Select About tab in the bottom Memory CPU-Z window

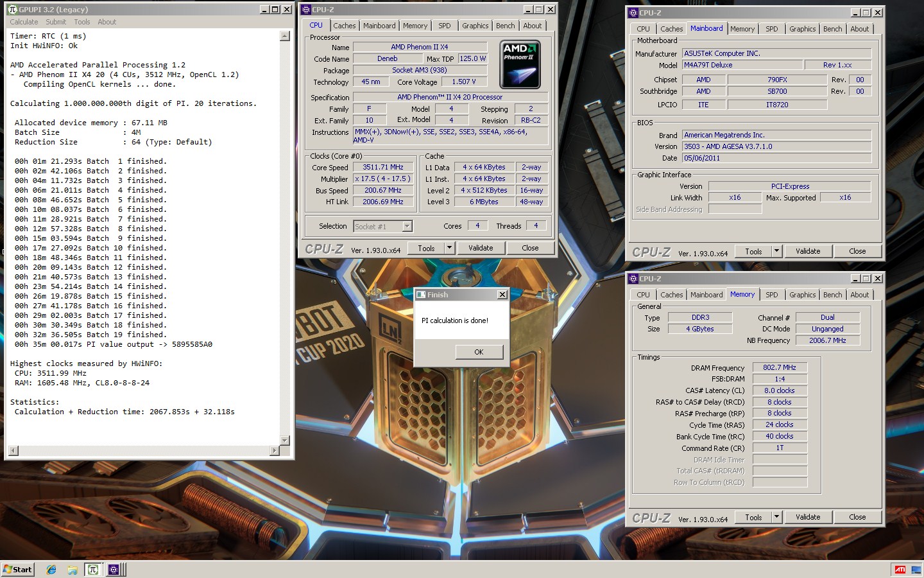coord(859,295)
